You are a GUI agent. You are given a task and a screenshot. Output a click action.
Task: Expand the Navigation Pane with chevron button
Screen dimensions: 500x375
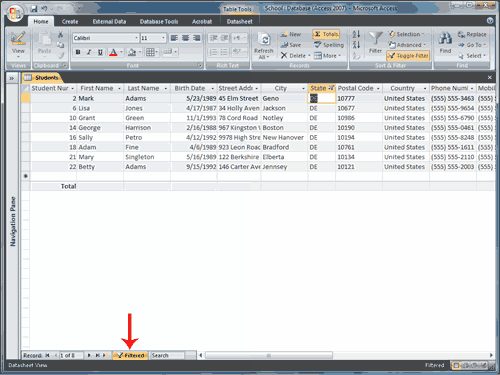pos(12,78)
